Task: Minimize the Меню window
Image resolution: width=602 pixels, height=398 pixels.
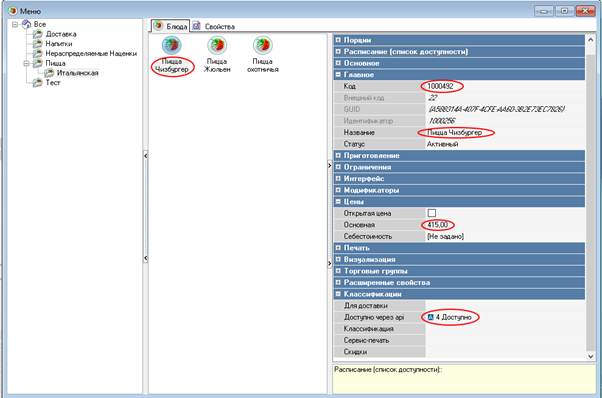Action: [x=544, y=11]
